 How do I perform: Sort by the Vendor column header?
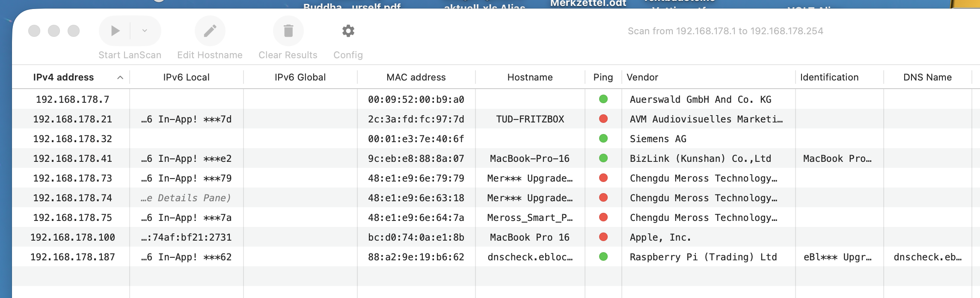tap(642, 77)
